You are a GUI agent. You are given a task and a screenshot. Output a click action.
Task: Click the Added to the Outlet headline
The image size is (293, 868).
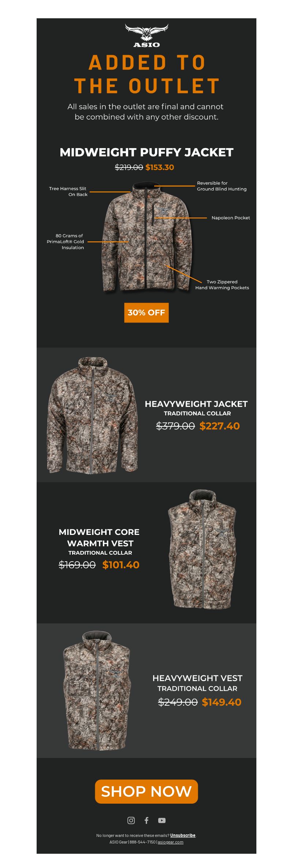pyautogui.click(x=146, y=74)
